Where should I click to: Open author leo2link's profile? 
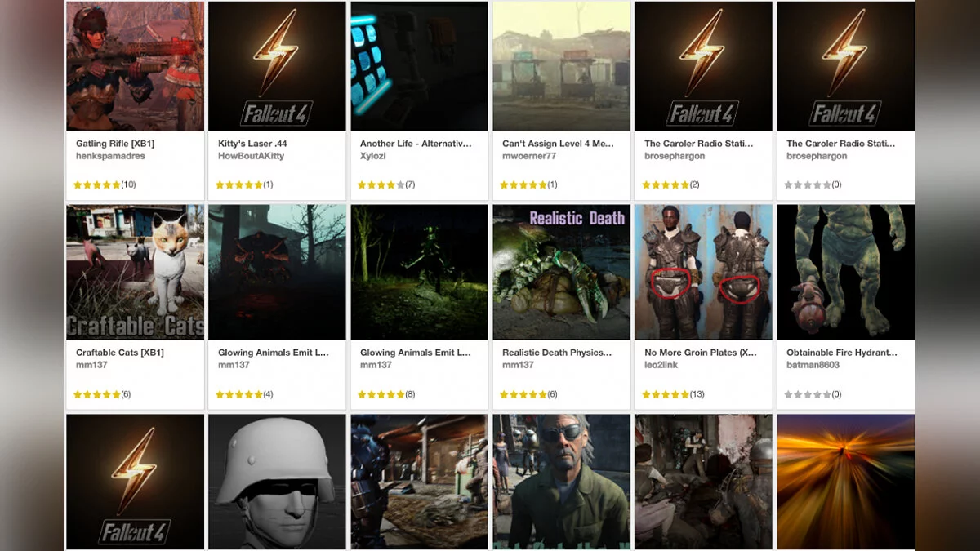661,365
